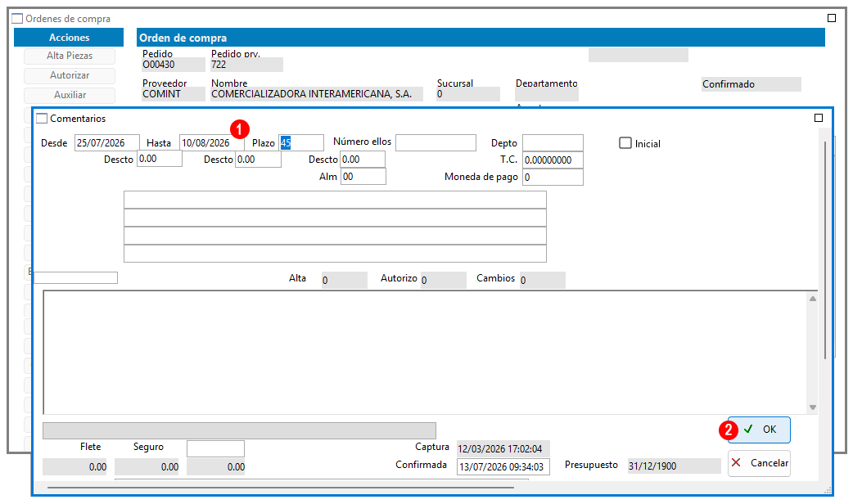
Task: Click the Alta Piezas button in Acciones
Action: tap(70, 56)
